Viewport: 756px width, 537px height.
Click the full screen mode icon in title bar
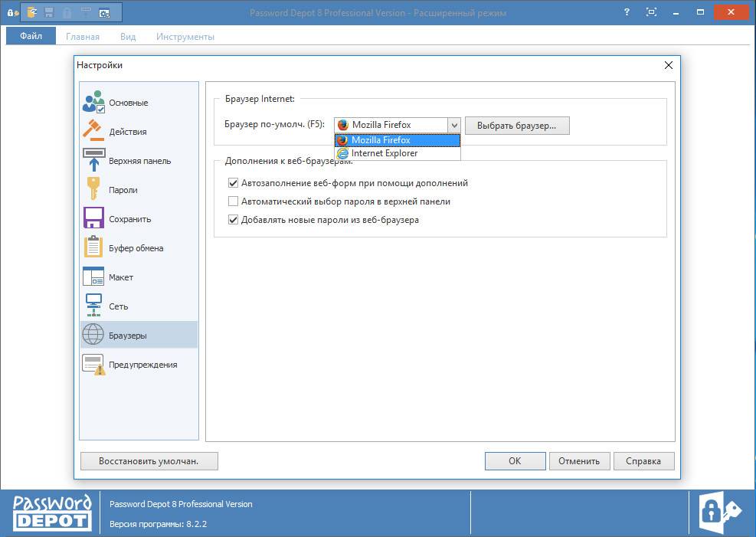coord(651,12)
